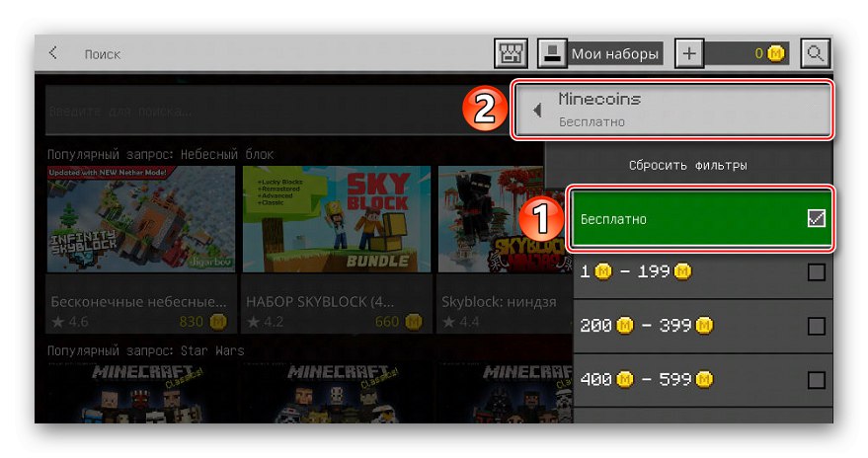The width and height of the screenshot is (868, 458).
Task: Check the 1 – 199 Minecoins checkbox
Action: [817, 272]
